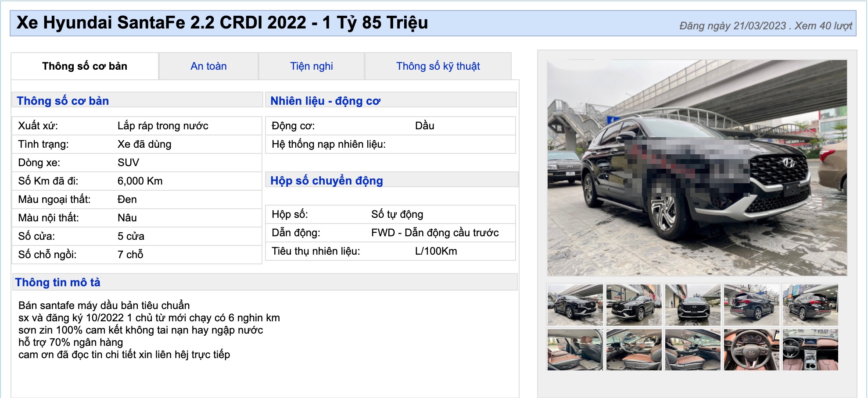Select the "Thông số kỹ thuật" tab

(x=438, y=66)
